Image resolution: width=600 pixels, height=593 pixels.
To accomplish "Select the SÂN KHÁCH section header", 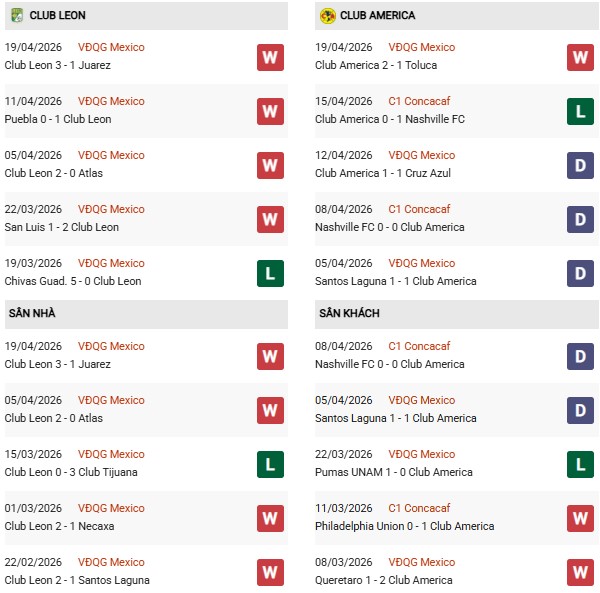I will coord(349,314).
